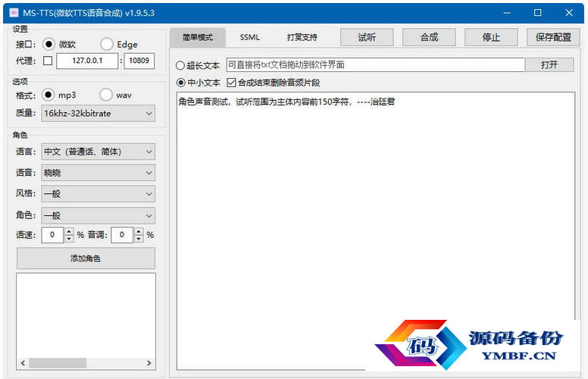Close the MS-TTS window

click(x=569, y=13)
